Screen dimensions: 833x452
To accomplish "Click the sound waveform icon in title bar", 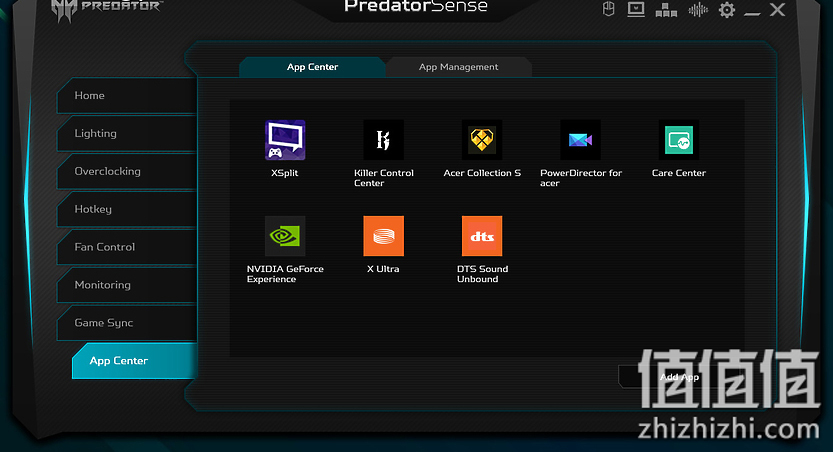I will pyautogui.click(x=698, y=10).
